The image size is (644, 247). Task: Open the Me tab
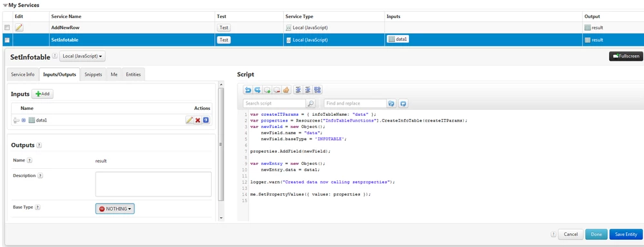coord(114,74)
